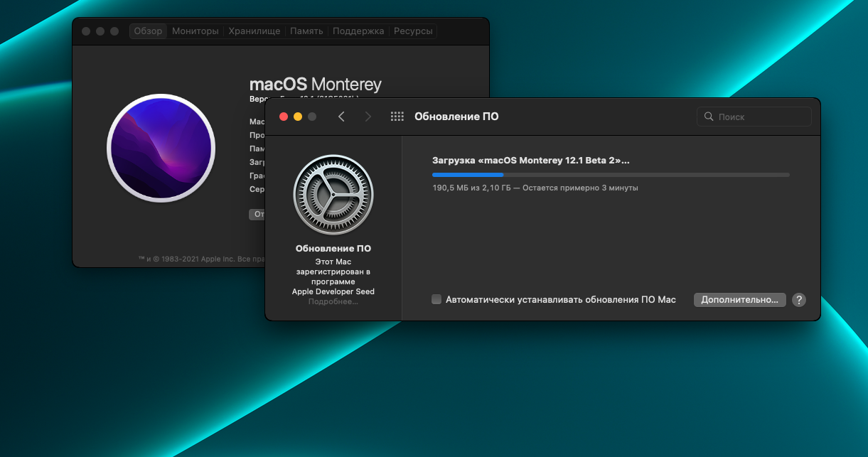Click the forward arrow in Software Update
This screenshot has width=868, height=457.
(x=368, y=117)
